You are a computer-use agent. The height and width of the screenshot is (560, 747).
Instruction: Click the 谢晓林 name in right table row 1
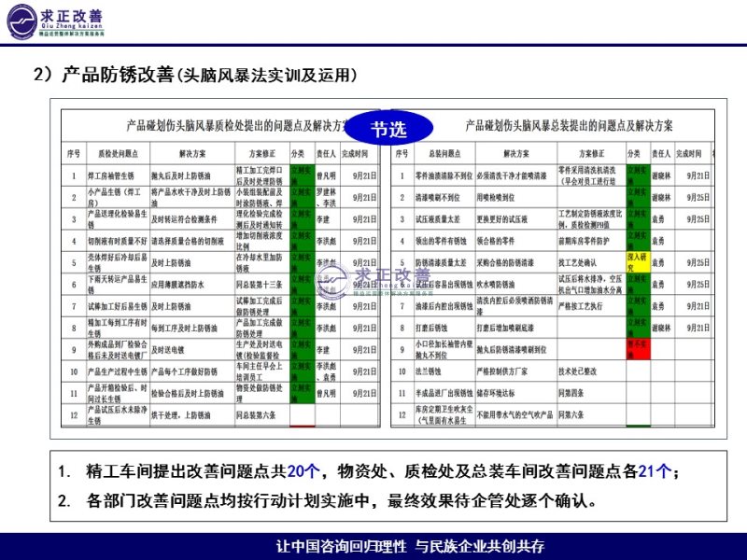[661, 175]
